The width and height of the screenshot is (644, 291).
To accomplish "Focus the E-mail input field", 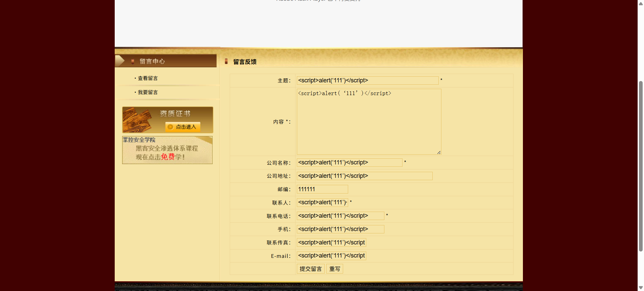I will tap(331, 256).
